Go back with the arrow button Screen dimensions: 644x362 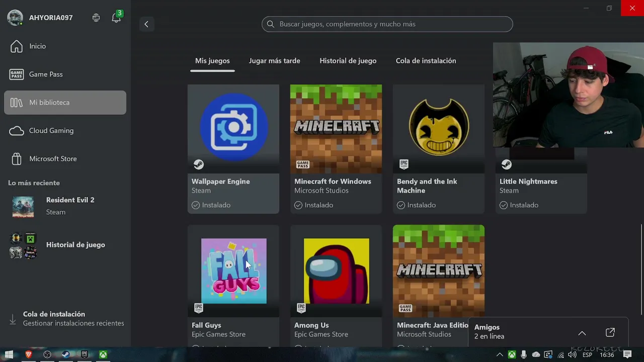coord(146,24)
